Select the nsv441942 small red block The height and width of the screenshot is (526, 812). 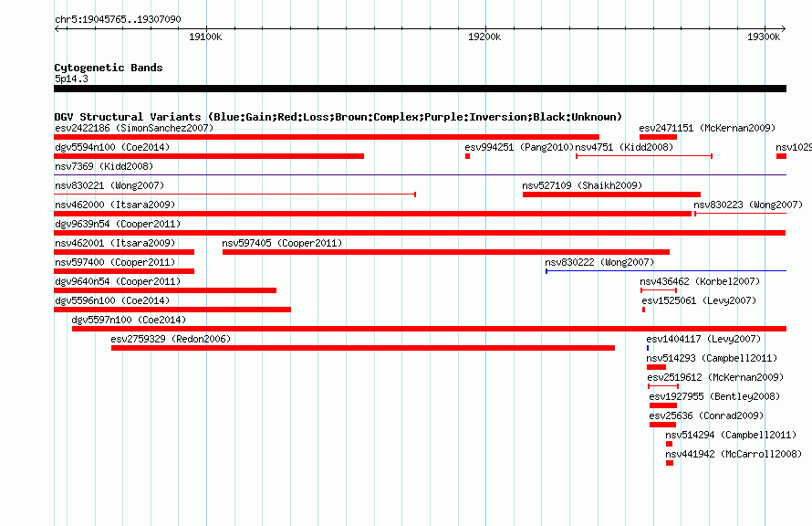pos(670,463)
